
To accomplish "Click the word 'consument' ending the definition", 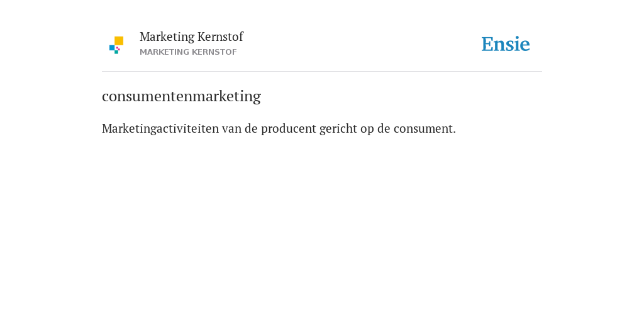I will point(423,129).
